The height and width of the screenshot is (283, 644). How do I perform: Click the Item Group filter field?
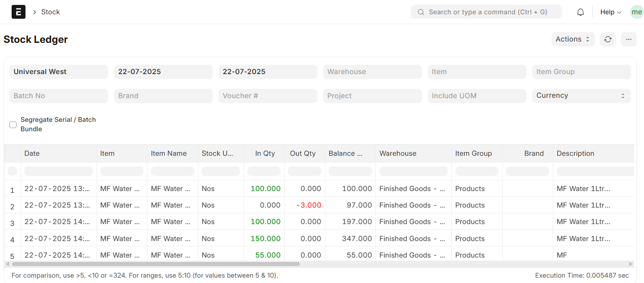(x=581, y=72)
